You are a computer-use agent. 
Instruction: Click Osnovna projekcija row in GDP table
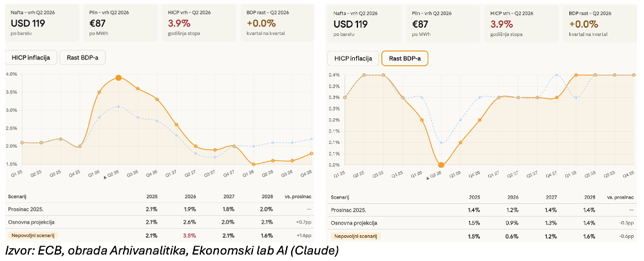355,222
